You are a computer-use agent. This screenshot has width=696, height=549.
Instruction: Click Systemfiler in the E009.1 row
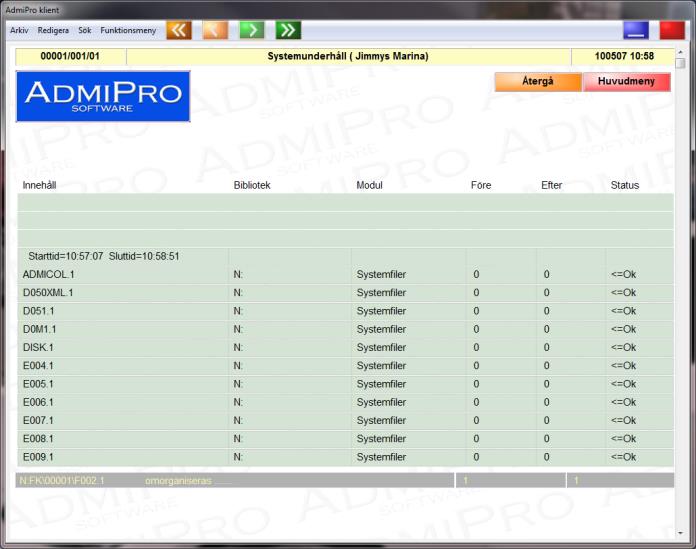click(381, 456)
